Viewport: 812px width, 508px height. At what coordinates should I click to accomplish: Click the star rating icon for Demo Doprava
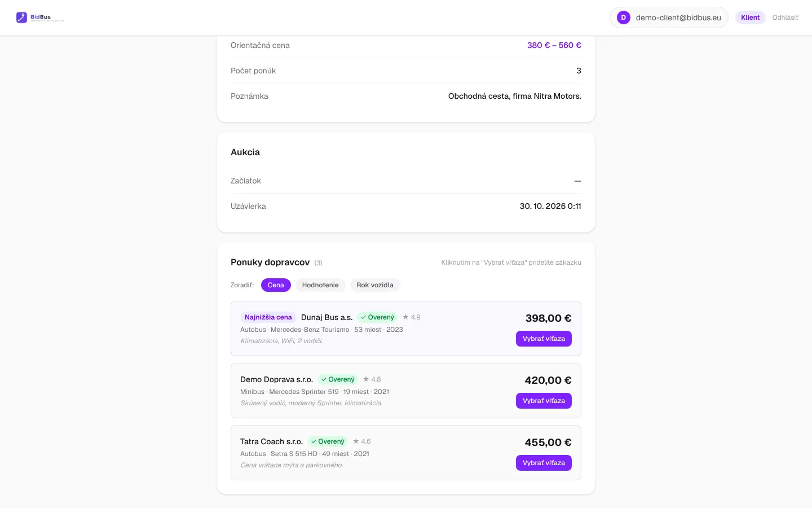pos(366,379)
